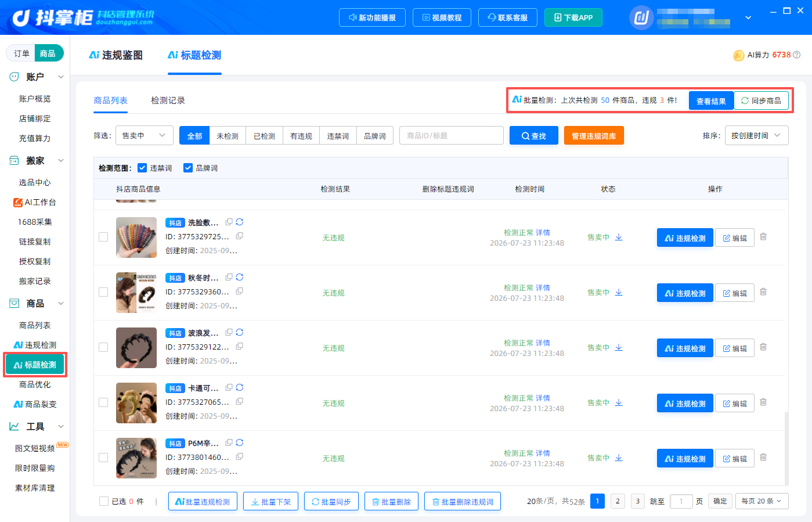Screen dimensions: 812x522
Task: Open the 售卖中 filter dropdown
Action: coord(145,135)
